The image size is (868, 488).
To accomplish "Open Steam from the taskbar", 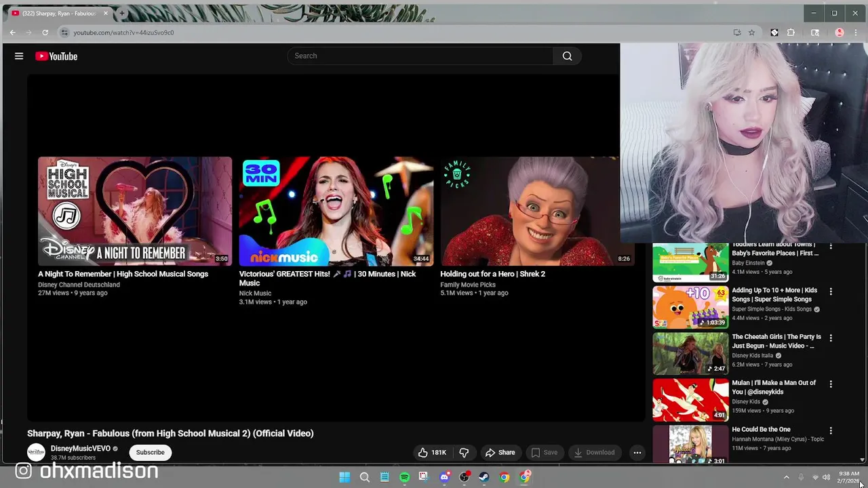I will [x=484, y=477].
